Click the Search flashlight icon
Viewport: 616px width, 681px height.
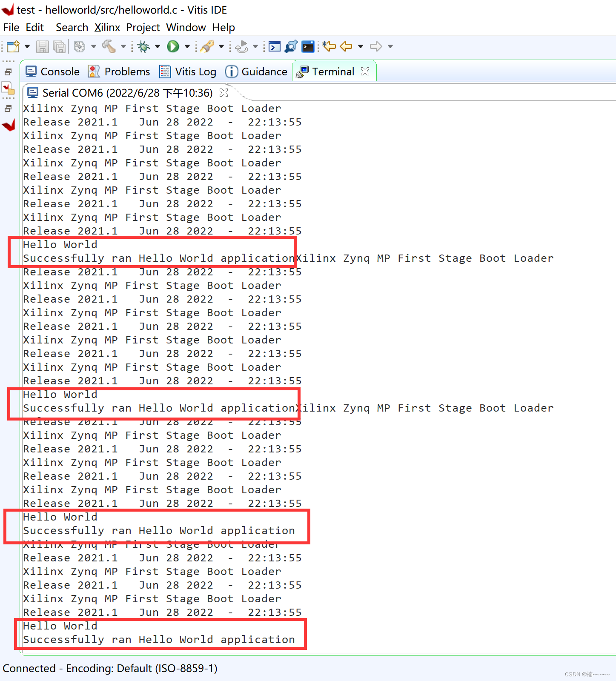[x=207, y=46]
